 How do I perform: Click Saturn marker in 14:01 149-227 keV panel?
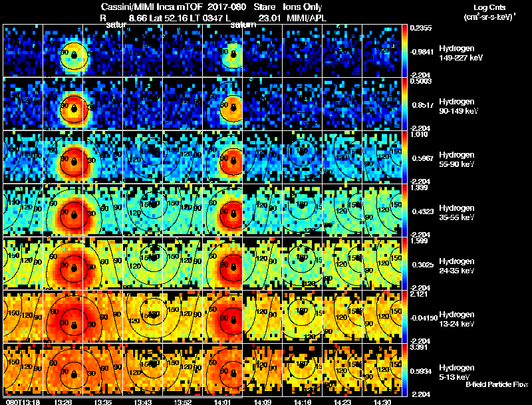click(x=233, y=55)
